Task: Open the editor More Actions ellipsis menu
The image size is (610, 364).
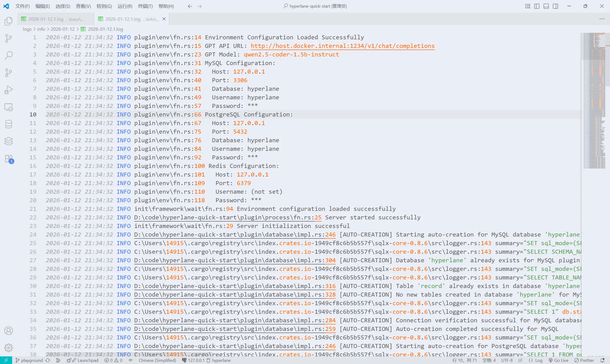Action: coord(602,19)
